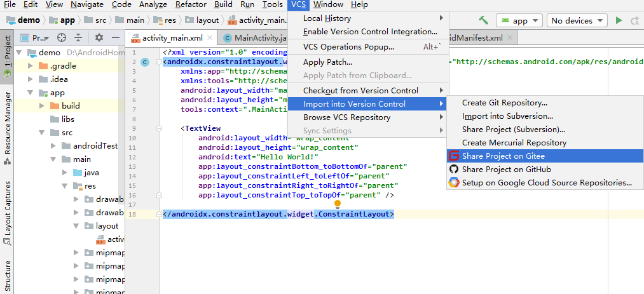Click the rerun icon beside the Run arrow
The image size is (644, 294).
tap(635, 20)
